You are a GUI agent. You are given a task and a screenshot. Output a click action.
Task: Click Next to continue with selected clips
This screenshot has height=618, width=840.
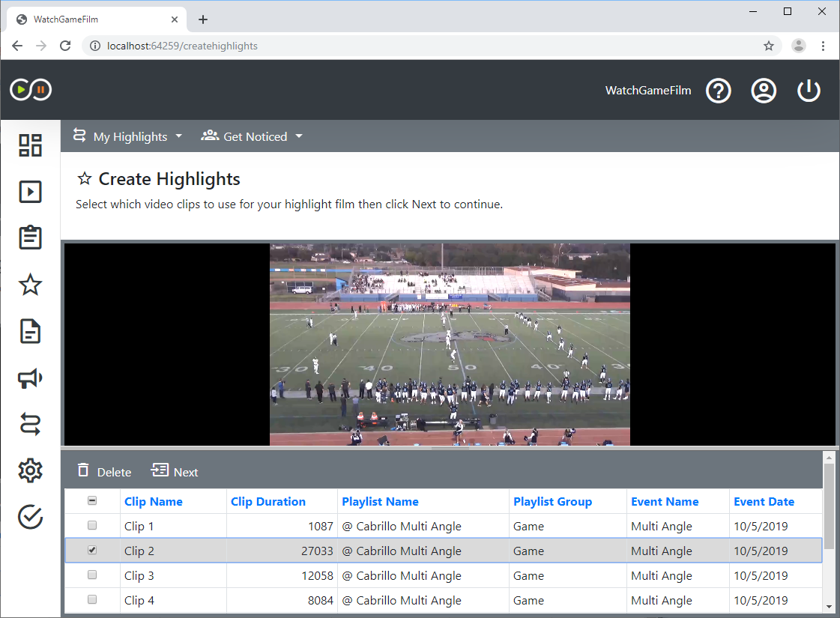coord(175,471)
